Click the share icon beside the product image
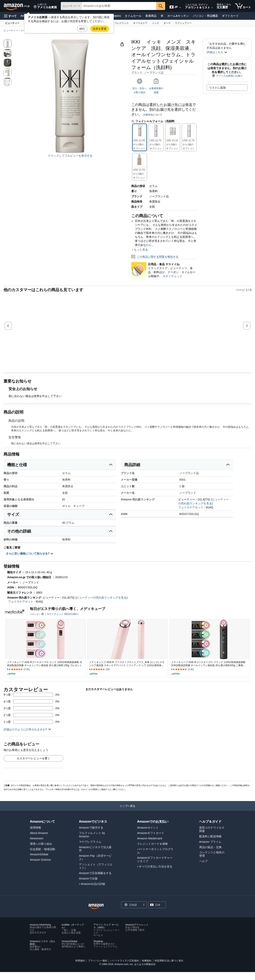The width and height of the screenshot is (255, 980). point(122,44)
